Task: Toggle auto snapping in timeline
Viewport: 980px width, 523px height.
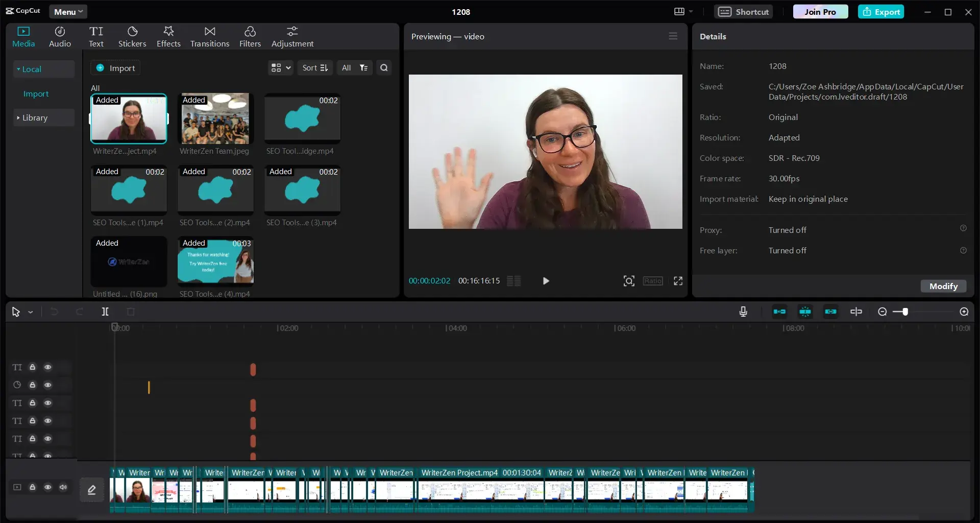Action: point(805,312)
